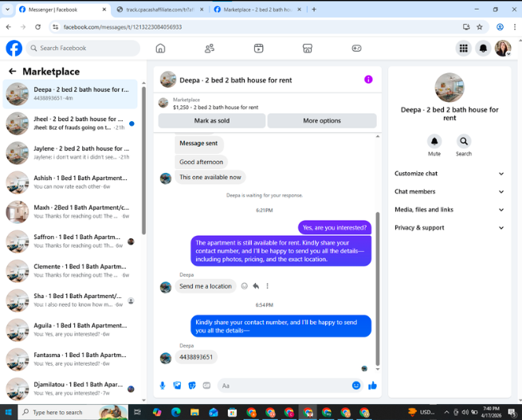Expand the Privacy & support section
The width and height of the screenshot is (522, 420).
click(449, 228)
